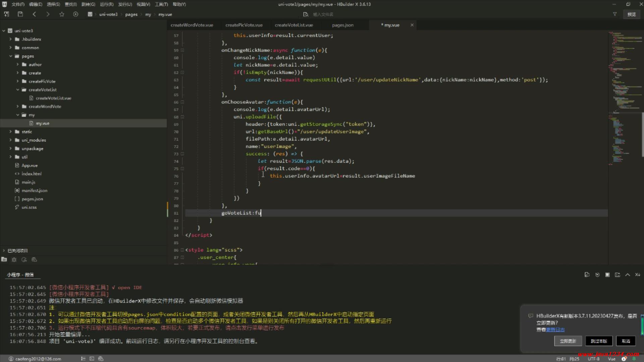Open createVoteList.vue in the tree

53,98
